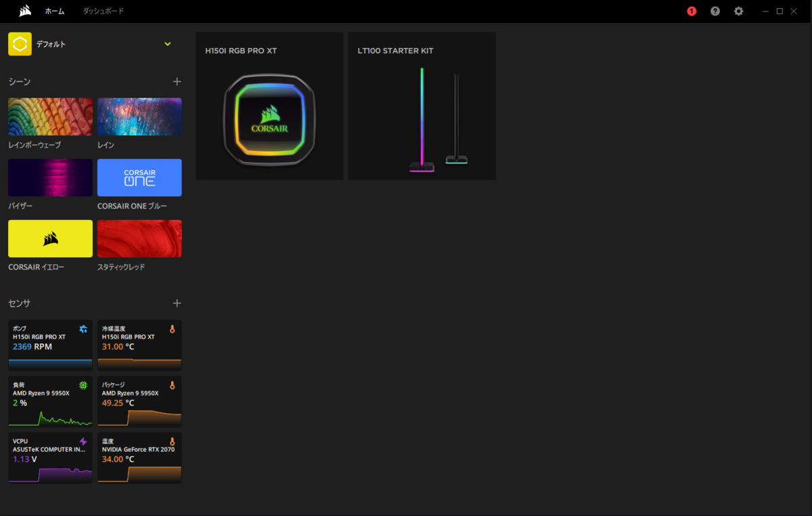812x516 pixels.
Task: Click the yellow デフォルト profile icon
Action: coord(20,44)
